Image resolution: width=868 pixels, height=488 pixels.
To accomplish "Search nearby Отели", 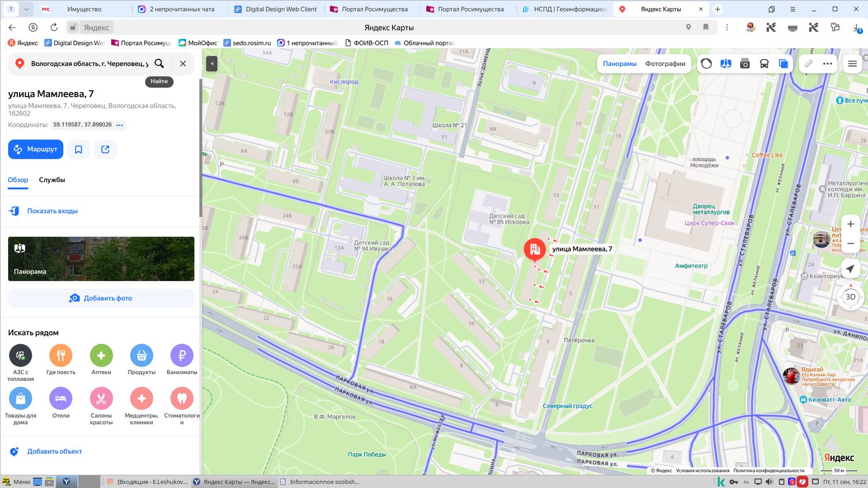I will [61, 403].
